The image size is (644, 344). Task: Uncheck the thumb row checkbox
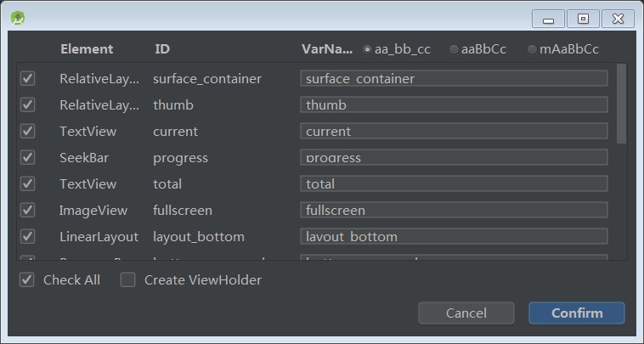coord(27,104)
